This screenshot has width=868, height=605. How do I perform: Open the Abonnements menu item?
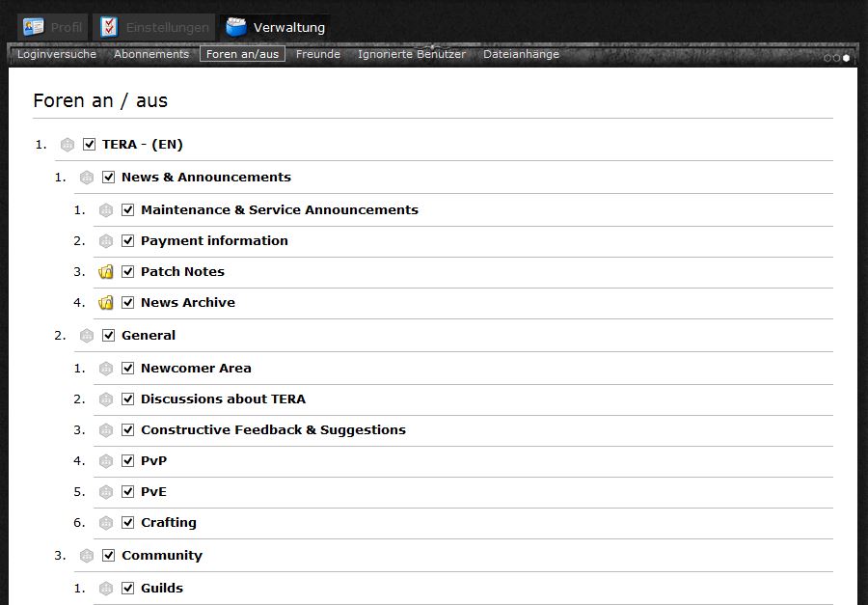(151, 54)
